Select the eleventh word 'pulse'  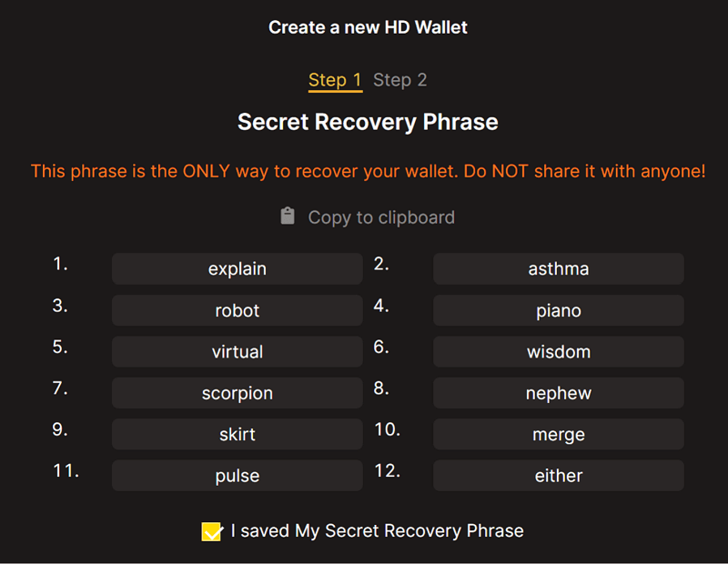238,476
